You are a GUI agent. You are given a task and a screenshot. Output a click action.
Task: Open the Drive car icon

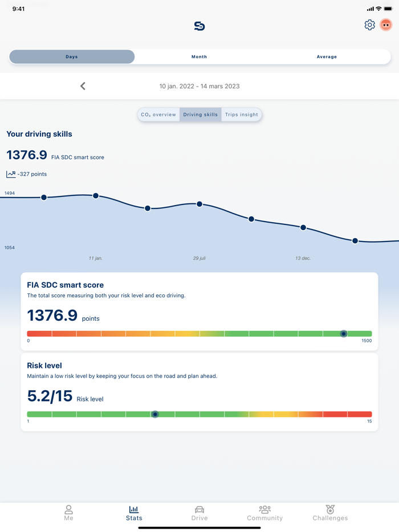(x=199, y=510)
